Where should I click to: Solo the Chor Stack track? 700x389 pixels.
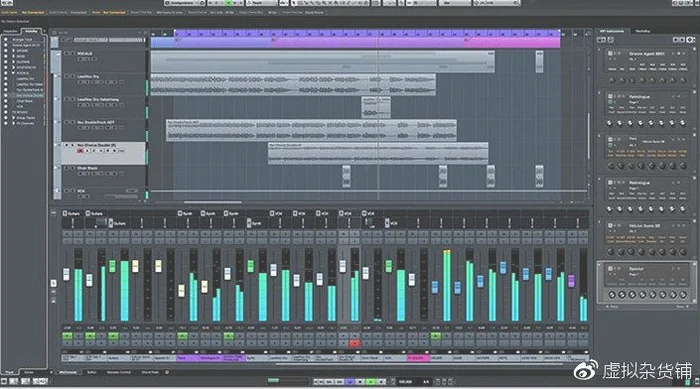(72, 168)
